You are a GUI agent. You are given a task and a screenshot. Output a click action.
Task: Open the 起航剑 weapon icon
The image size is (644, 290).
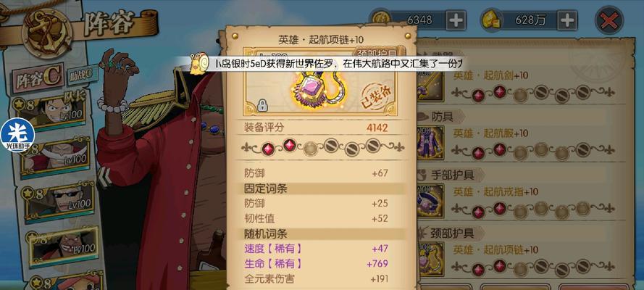(x=431, y=85)
